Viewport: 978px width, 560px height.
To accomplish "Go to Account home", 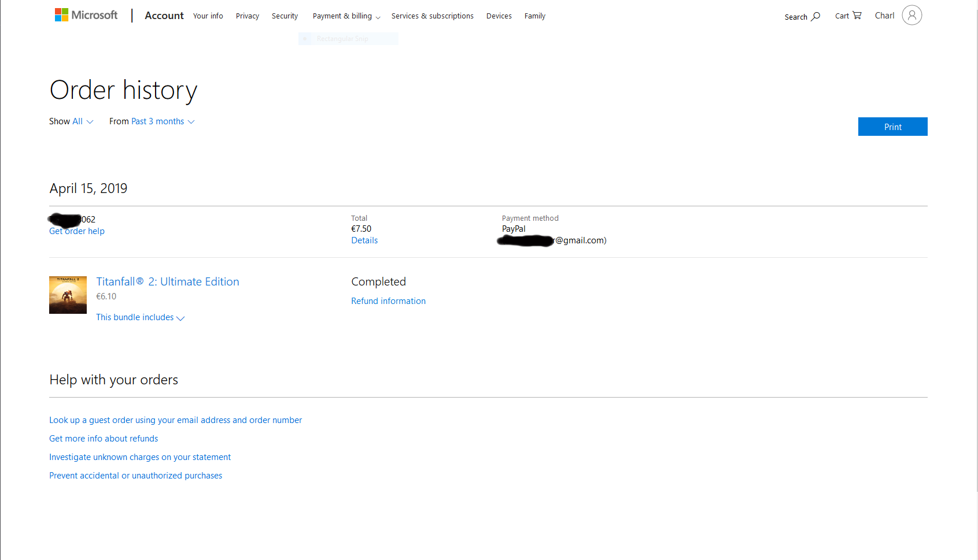I will (164, 16).
